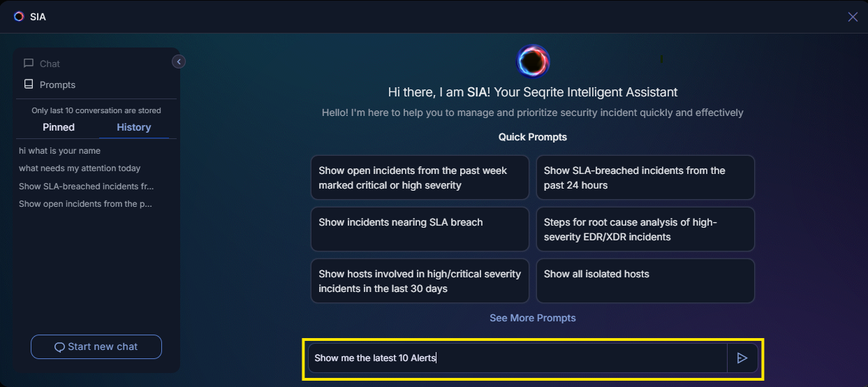Select hosts involved in high/critical incidents prompt

point(420,281)
